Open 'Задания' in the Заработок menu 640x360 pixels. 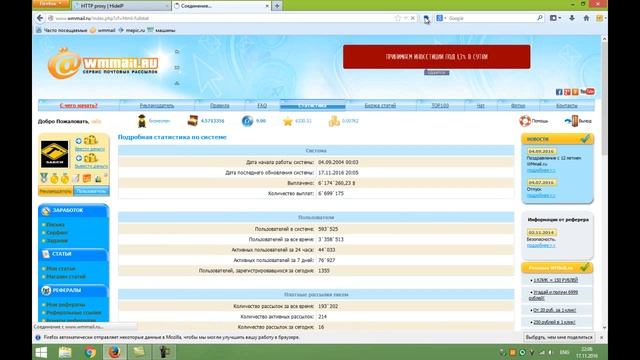tap(57, 241)
